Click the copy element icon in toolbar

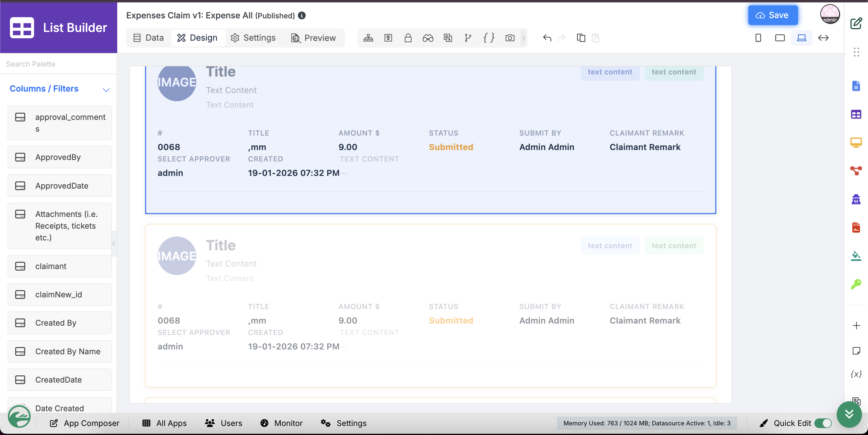click(581, 38)
